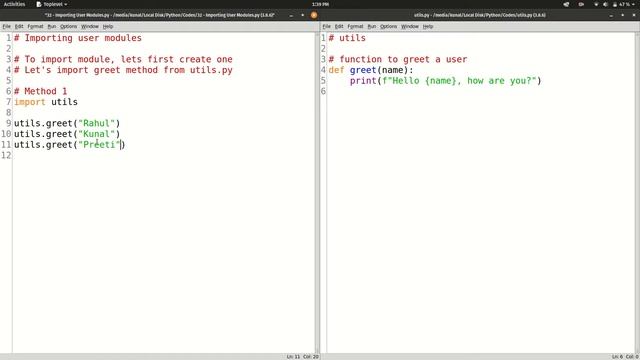Click the 'print' call on line 5
The image size is (640, 360).
363,81
